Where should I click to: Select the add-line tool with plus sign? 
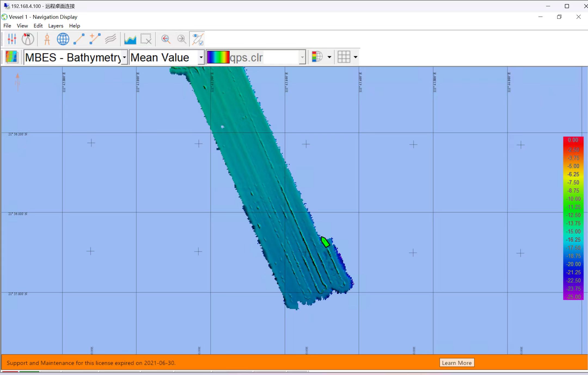click(95, 39)
